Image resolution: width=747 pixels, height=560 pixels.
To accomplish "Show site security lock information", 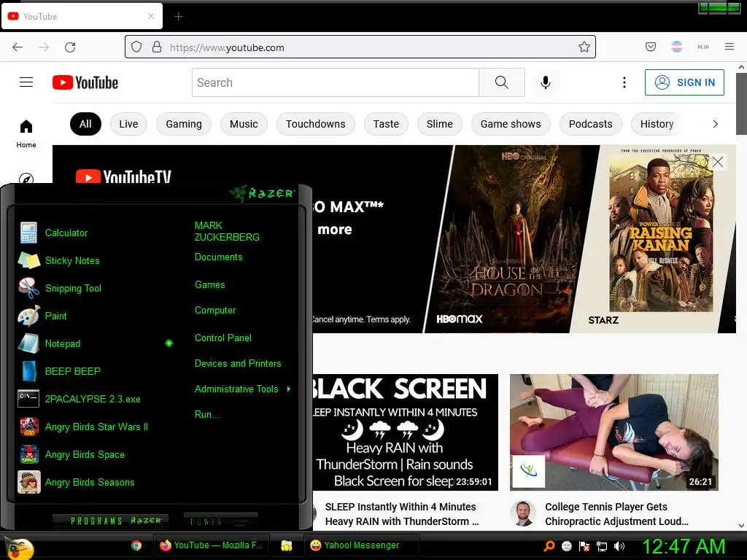I will 157,47.
